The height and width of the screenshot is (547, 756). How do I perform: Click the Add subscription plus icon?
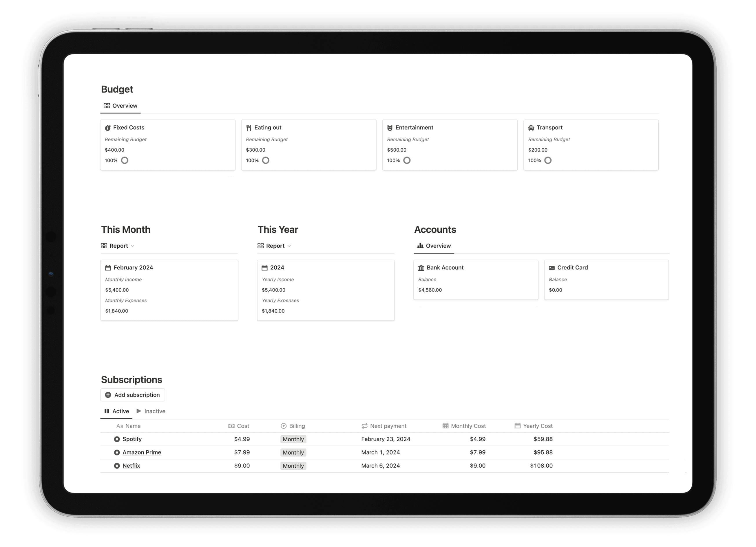point(108,394)
